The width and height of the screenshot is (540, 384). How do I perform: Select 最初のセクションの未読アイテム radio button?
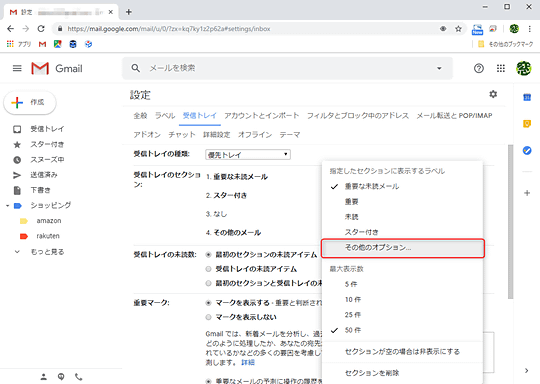[208, 255]
